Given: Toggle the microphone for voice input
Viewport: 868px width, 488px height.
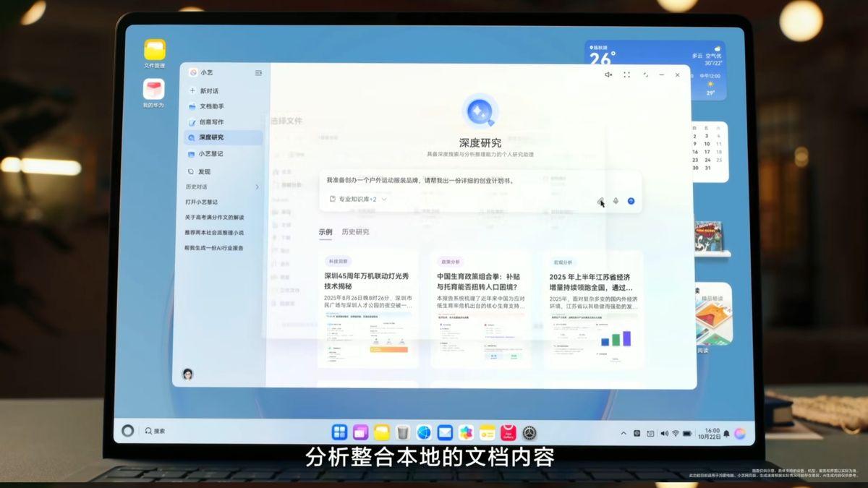Looking at the screenshot, I should 615,201.
